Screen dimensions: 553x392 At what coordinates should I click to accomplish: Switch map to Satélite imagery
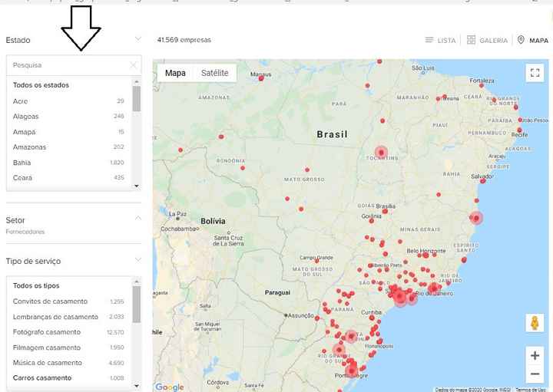[x=215, y=73]
